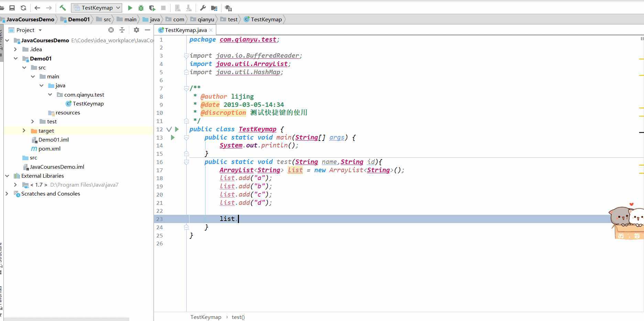Fold the main method at line 13
Image resolution: width=644 pixels, height=321 pixels.
click(186, 137)
